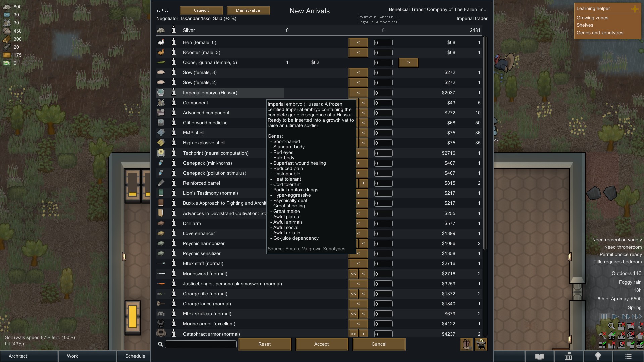Screen dimensions: 644x362
Task: Open the main menu list icon
Action: click(628, 356)
